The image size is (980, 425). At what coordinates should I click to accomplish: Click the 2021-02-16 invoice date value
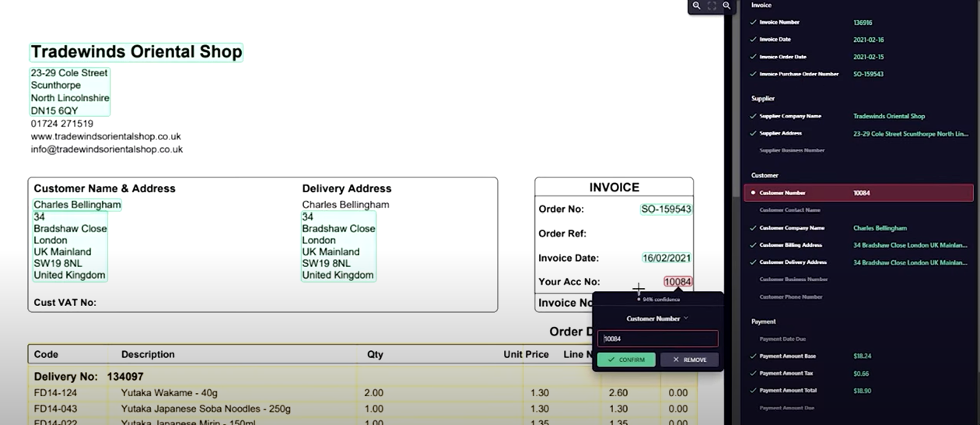(x=869, y=40)
